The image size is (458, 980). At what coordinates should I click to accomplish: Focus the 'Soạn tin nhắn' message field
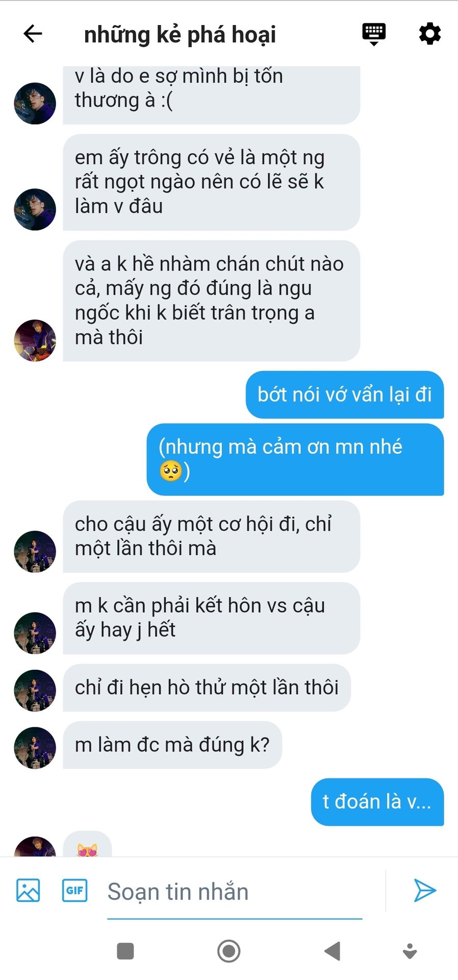click(234, 892)
